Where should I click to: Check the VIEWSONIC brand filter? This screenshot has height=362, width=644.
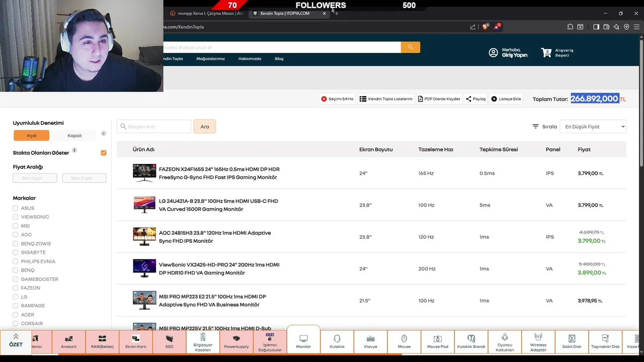pos(16,217)
